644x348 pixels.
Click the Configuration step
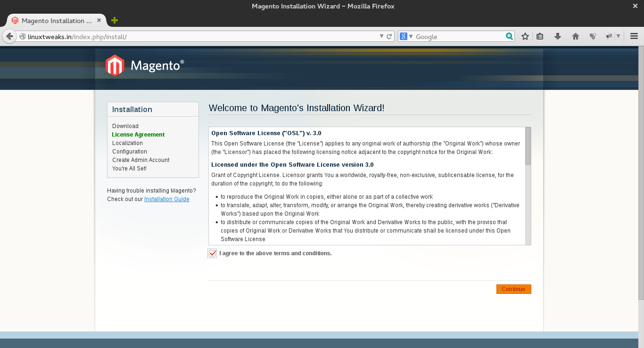130,152
